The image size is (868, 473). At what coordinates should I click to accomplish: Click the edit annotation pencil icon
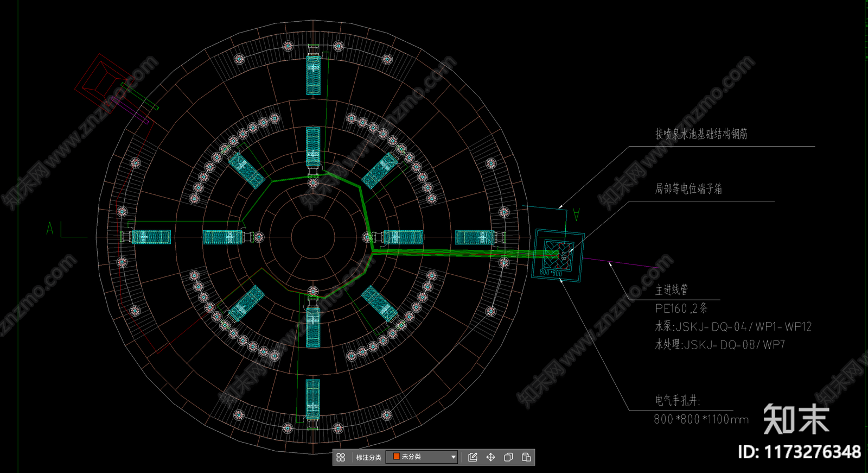coord(473,457)
